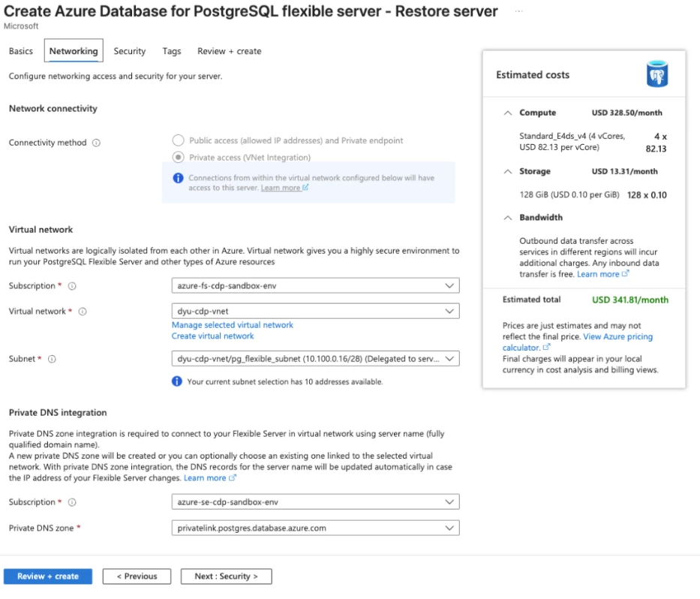The image size is (700, 599).
Task: Switch to the Basics tab
Action: tap(21, 51)
